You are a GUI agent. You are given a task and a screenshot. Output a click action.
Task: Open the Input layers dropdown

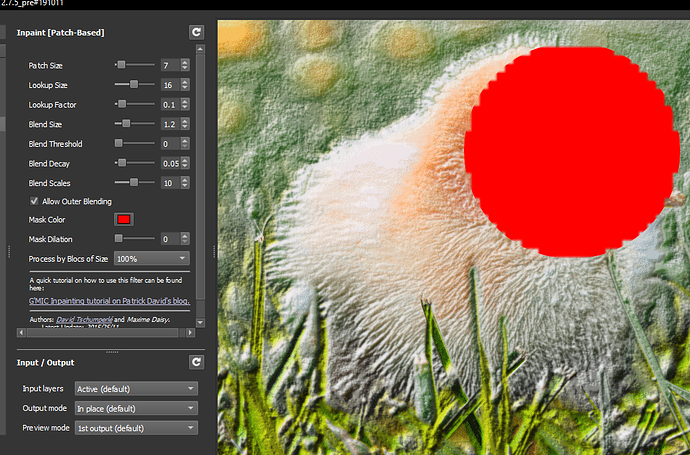click(x=136, y=389)
